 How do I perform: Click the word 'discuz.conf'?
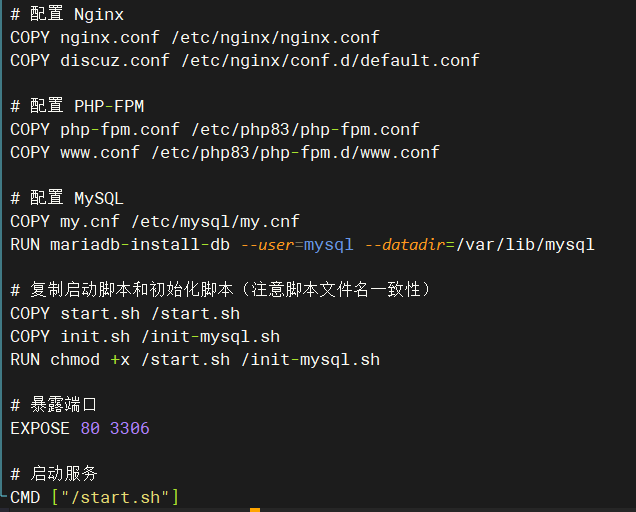(x=115, y=60)
